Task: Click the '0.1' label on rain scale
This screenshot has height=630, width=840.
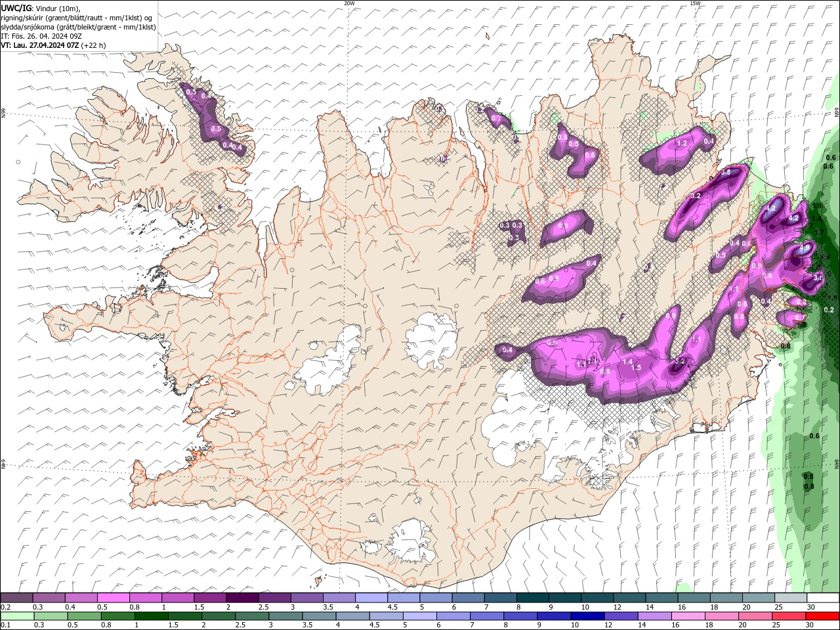Action: (x=5, y=625)
